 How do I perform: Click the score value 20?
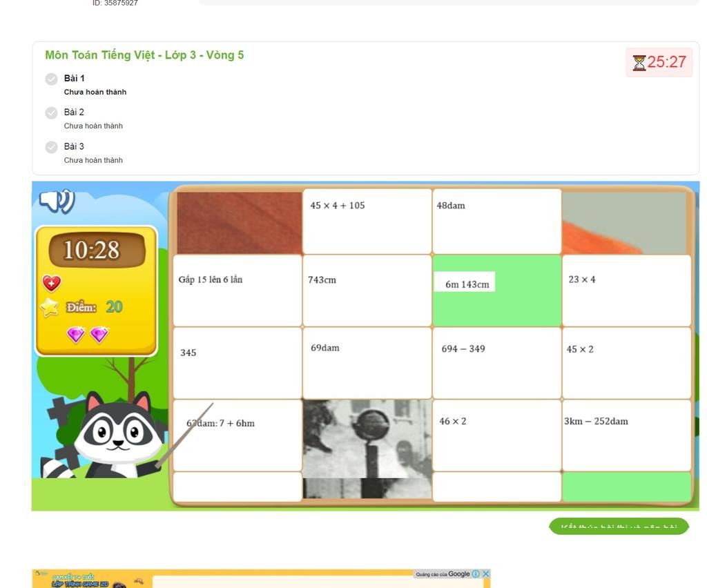click(x=114, y=307)
